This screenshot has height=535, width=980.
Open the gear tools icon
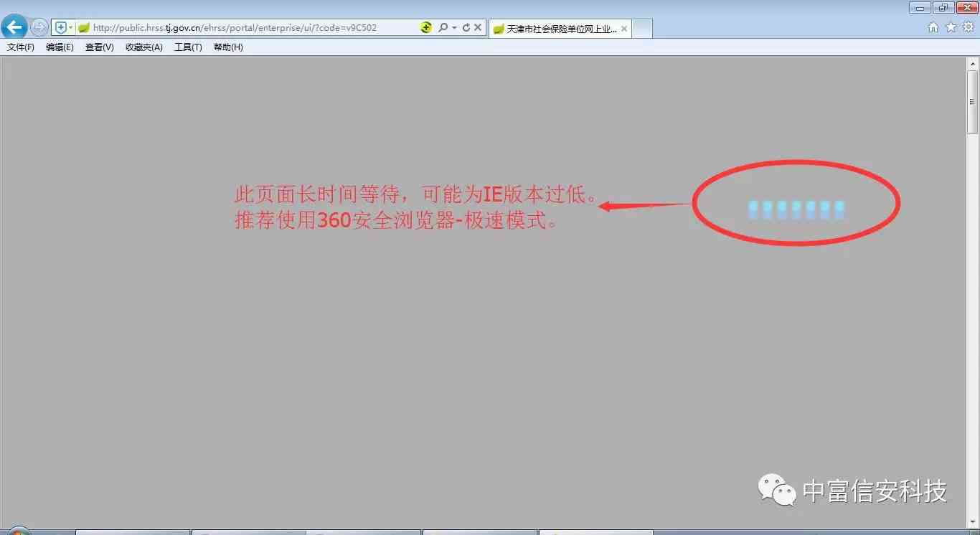click(x=968, y=27)
